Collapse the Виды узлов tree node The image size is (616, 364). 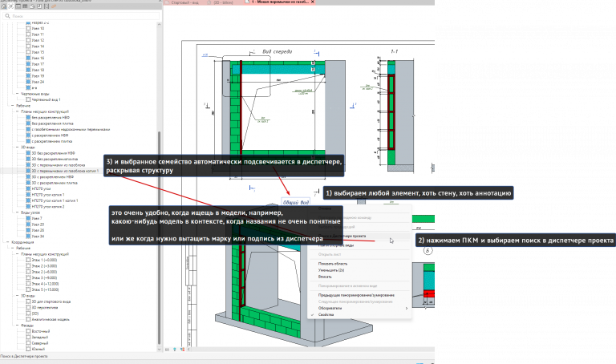[18, 212]
